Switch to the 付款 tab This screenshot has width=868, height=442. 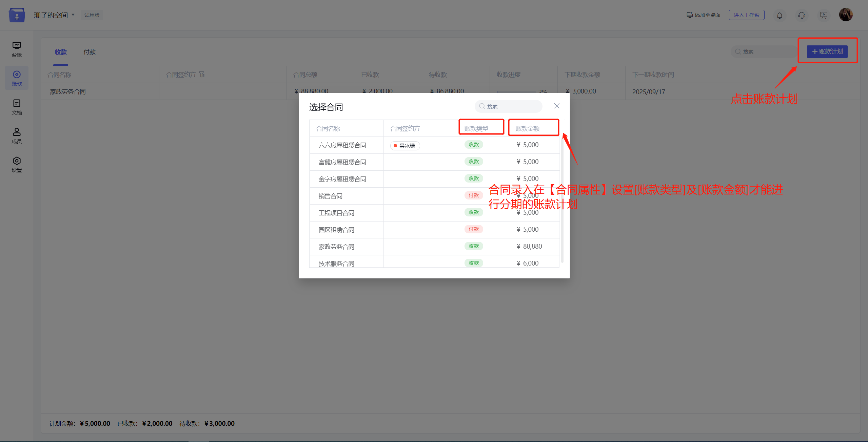point(90,52)
